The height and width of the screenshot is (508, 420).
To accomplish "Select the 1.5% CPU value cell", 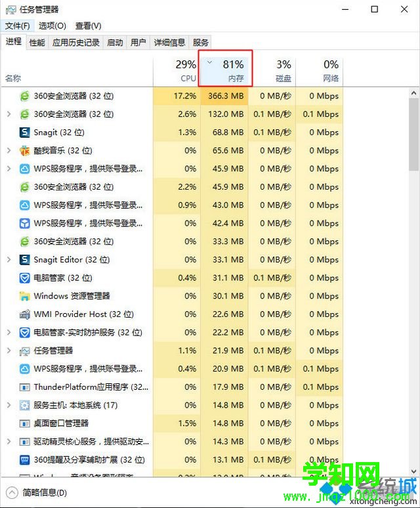I will [x=177, y=423].
